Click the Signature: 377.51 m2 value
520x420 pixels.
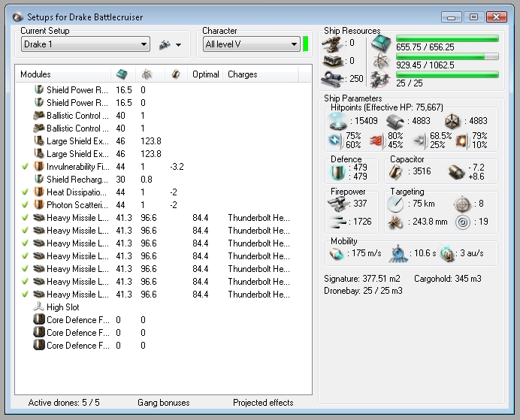[x=361, y=279]
